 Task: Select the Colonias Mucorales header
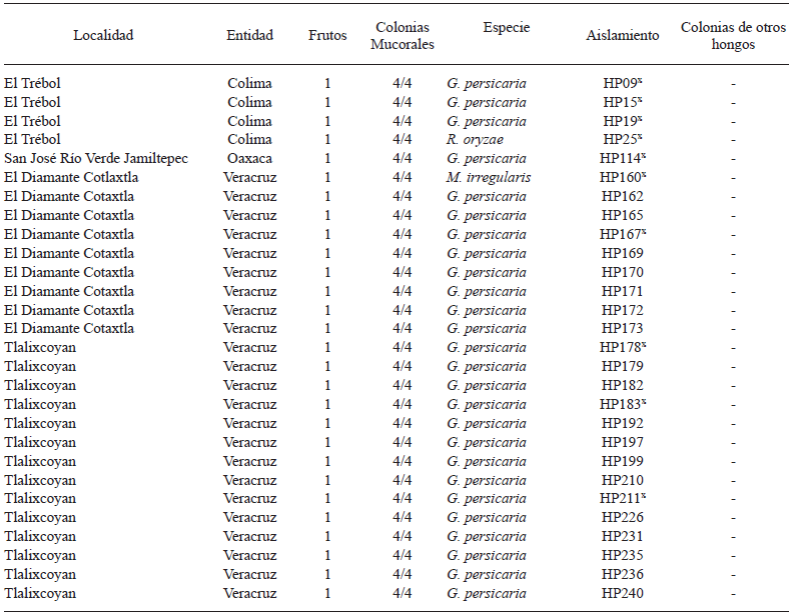point(402,35)
